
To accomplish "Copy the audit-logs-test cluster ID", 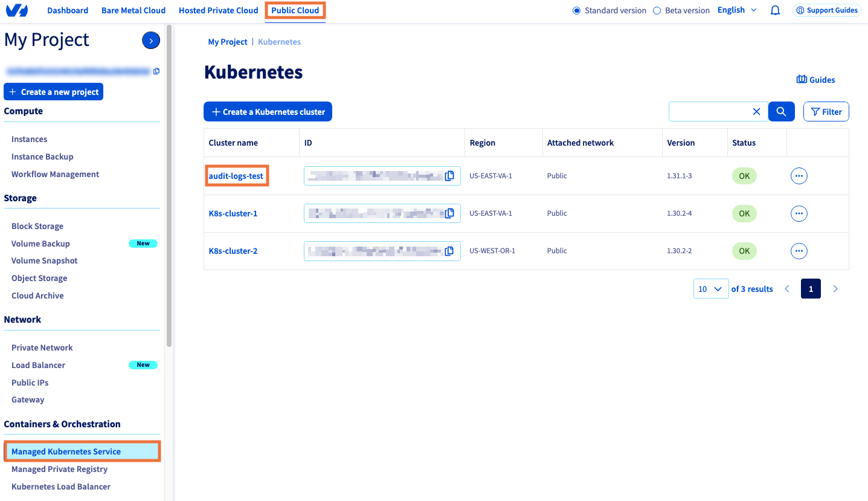I will (x=449, y=175).
